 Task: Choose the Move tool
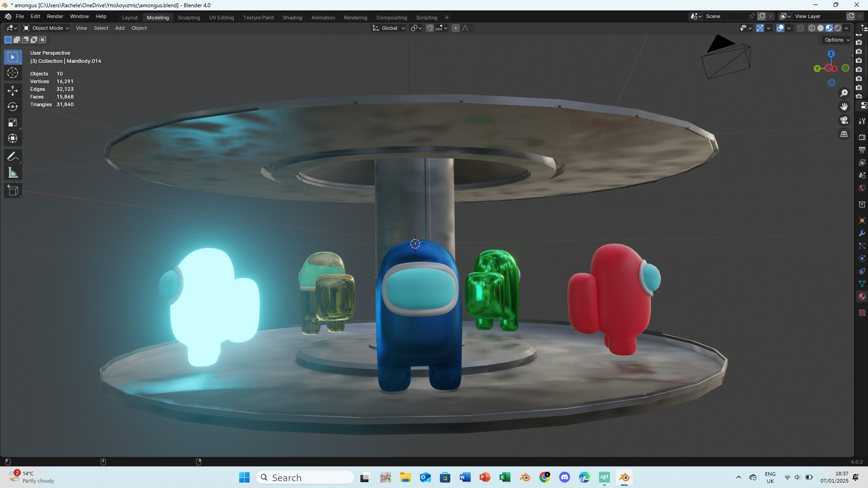pyautogui.click(x=13, y=91)
